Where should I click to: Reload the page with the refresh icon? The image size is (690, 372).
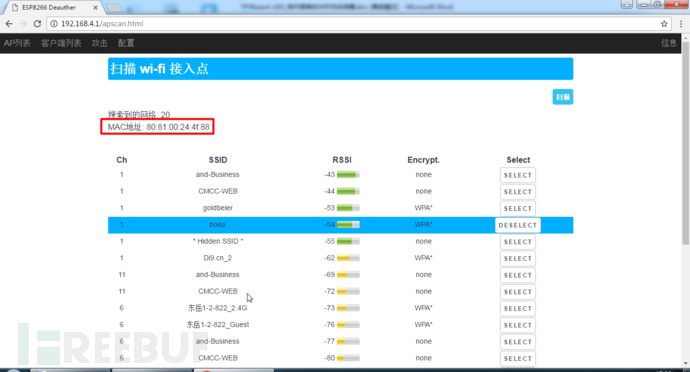point(37,24)
